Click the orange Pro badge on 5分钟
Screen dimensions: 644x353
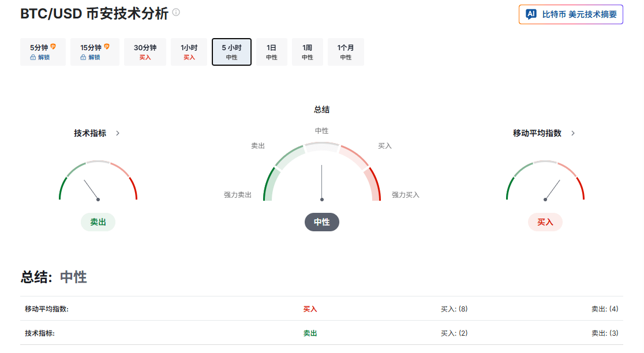point(53,47)
